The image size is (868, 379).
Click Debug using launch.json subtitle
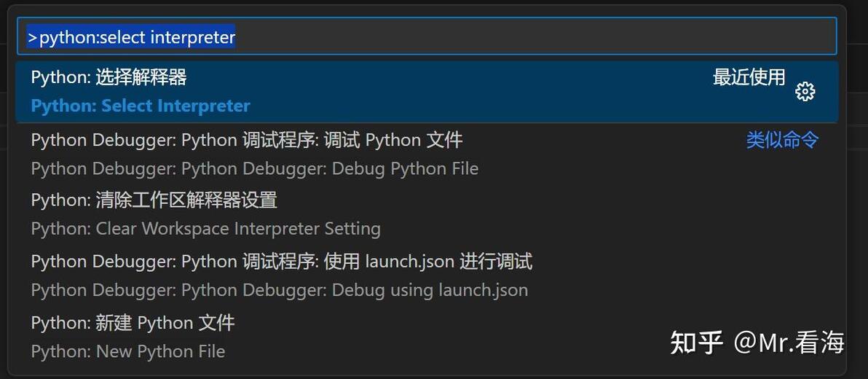(x=280, y=290)
